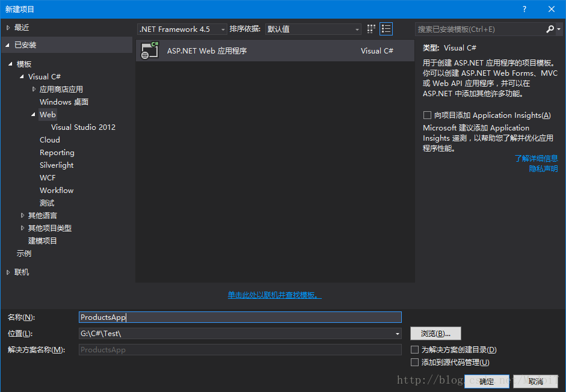Open the help question mark button
Viewport: 566px width, 392px height.
(524, 9)
